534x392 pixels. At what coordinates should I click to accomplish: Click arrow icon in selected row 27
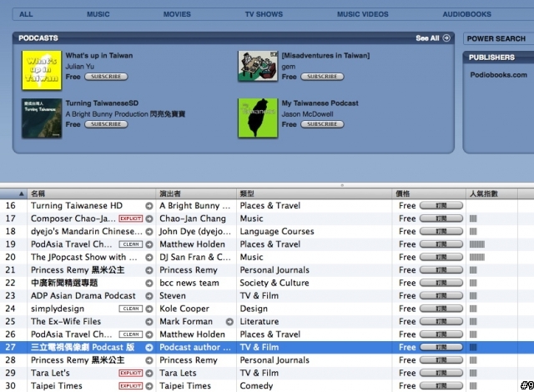[x=149, y=348]
